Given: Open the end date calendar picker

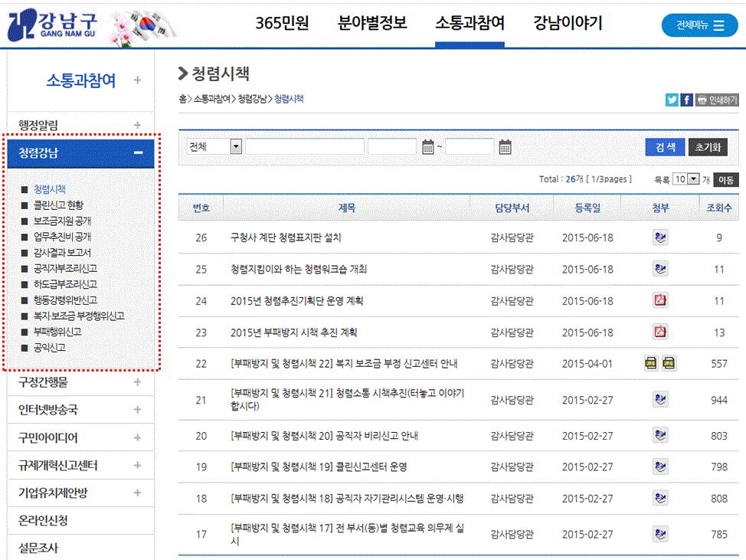Looking at the screenshot, I should click(x=505, y=147).
